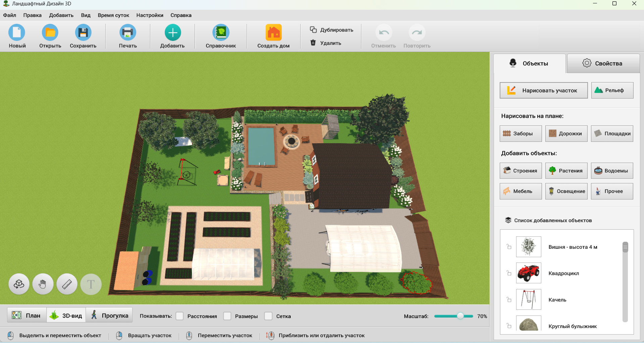Turn on the Сетка grid checkbox
644x343 pixels.
click(268, 316)
